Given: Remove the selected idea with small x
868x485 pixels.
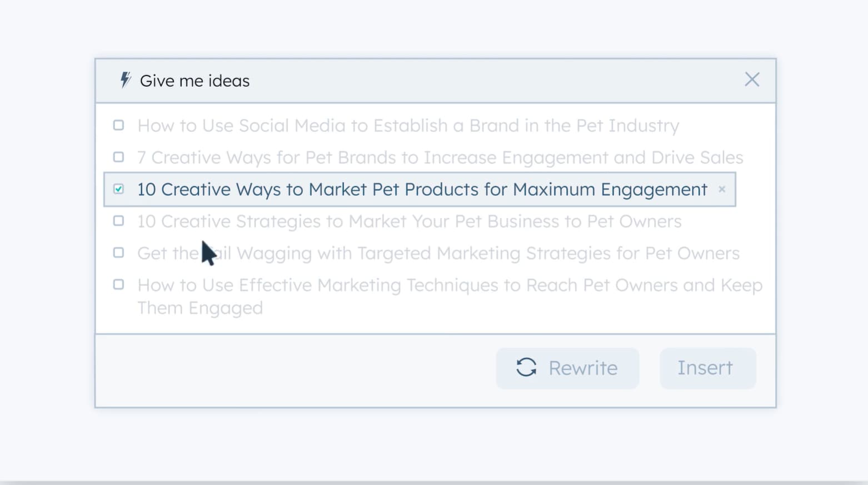Looking at the screenshot, I should coord(722,189).
